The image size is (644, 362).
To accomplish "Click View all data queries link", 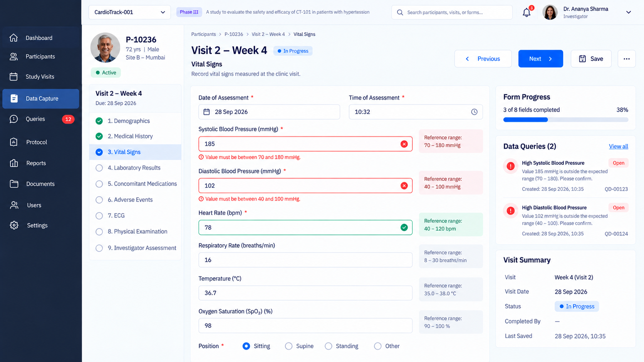I will pyautogui.click(x=618, y=147).
